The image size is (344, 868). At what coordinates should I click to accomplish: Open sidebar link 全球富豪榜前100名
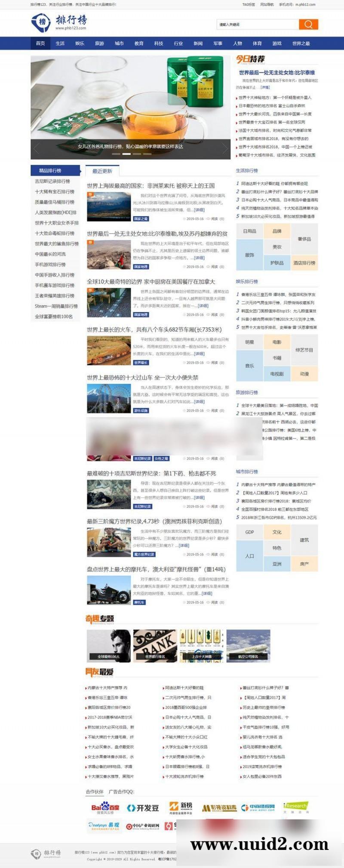pyautogui.click(x=54, y=316)
